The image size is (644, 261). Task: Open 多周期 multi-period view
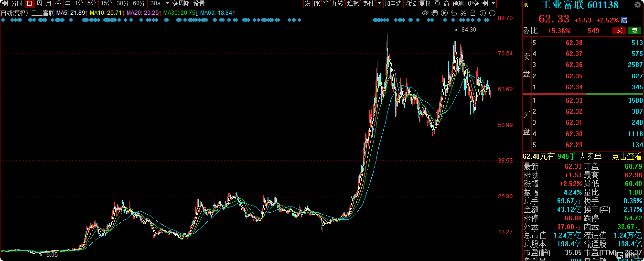tap(181, 4)
